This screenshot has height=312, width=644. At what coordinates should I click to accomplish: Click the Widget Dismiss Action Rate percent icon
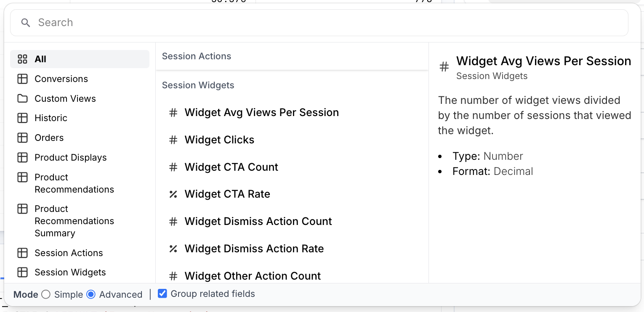[173, 249]
